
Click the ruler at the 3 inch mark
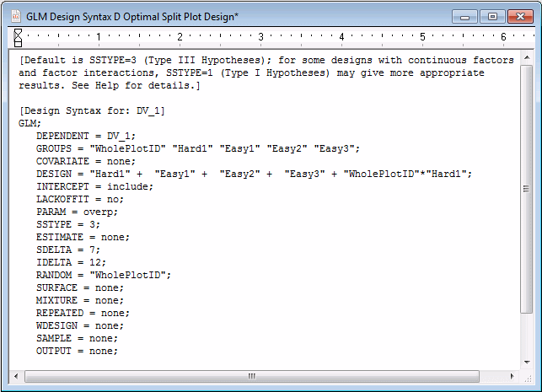[261, 37]
